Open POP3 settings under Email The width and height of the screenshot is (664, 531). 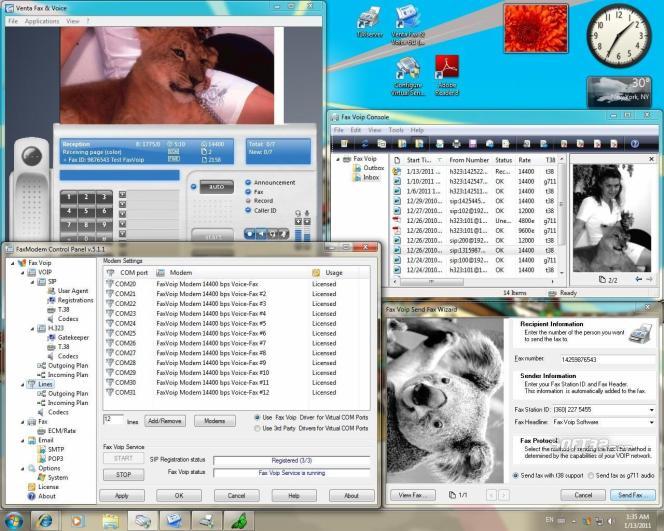coord(55,459)
